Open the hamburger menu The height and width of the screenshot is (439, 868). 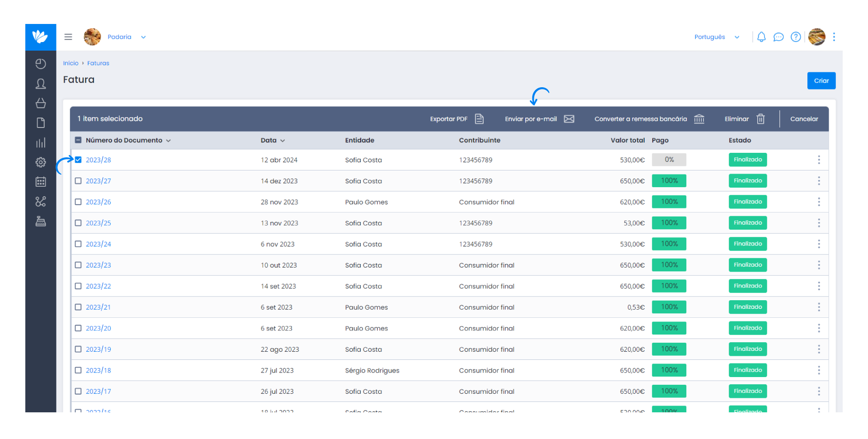point(68,37)
